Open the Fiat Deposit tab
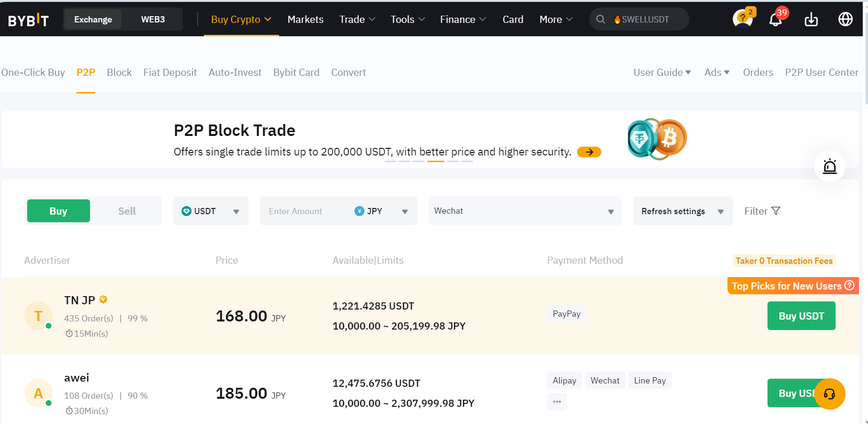This screenshot has width=868, height=424. pos(170,72)
